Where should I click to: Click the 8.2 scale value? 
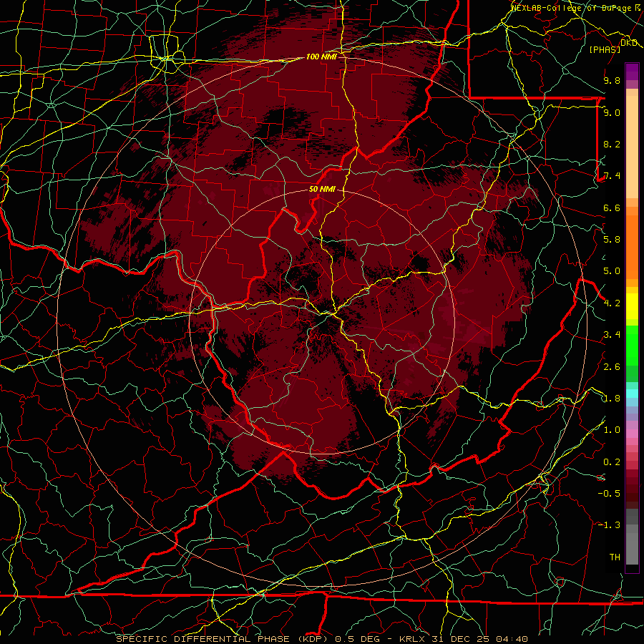[x=612, y=144]
